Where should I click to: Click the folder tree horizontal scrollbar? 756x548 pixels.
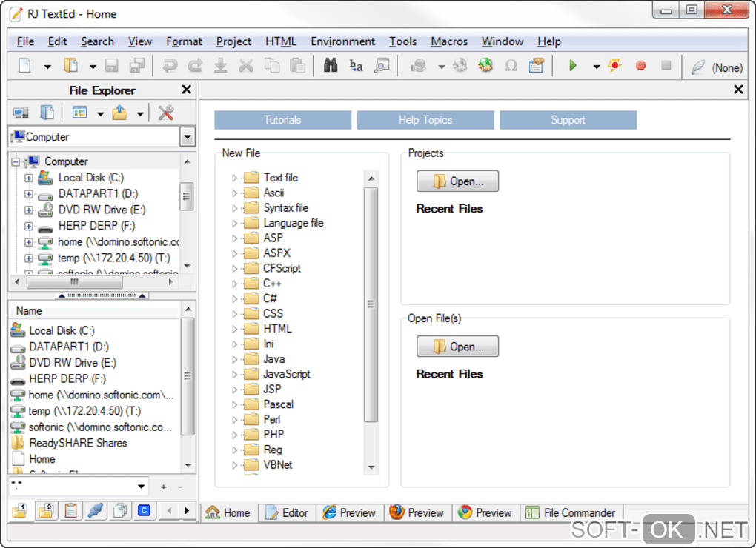pyautogui.click(x=74, y=281)
